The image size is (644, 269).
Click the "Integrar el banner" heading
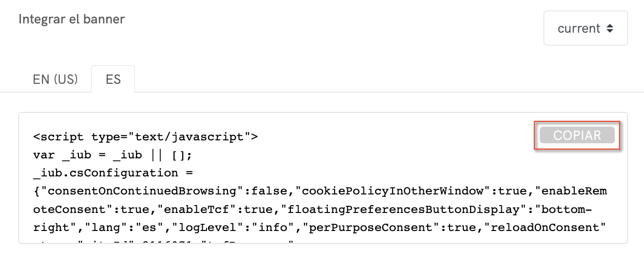[x=72, y=19]
